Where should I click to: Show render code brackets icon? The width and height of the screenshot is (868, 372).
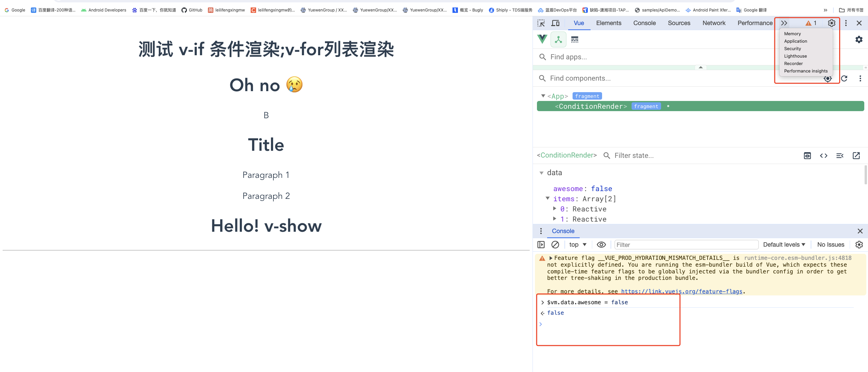click(824, 156)
